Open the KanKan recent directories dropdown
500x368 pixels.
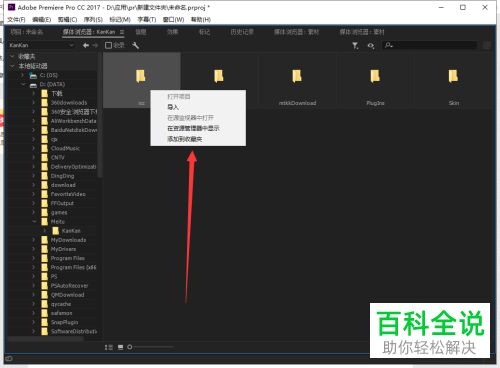coord(41,45)
